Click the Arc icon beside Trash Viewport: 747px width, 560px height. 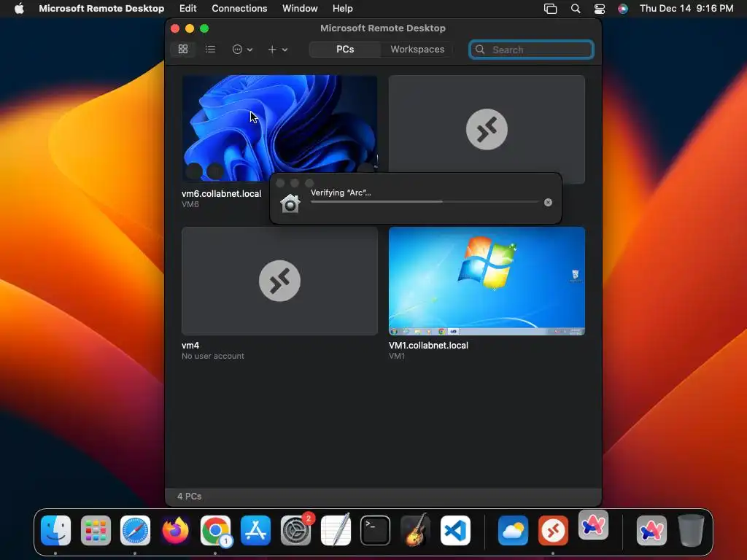[651, 530]
